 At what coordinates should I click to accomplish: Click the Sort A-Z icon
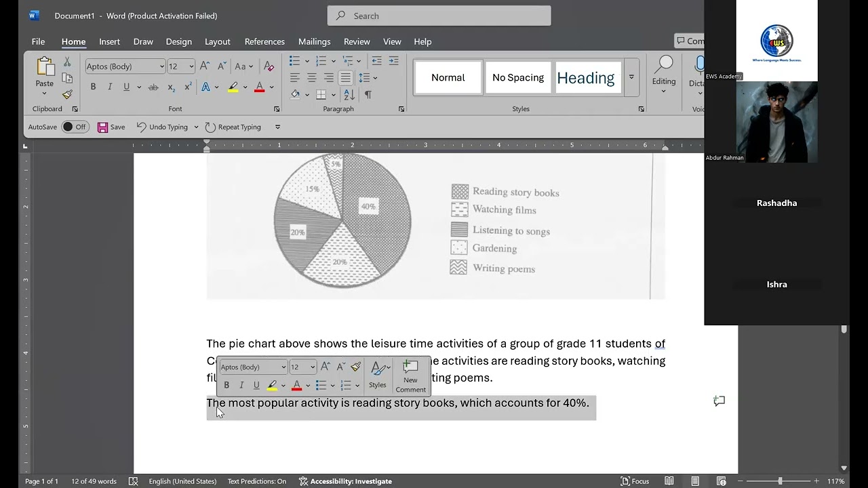(x=349, y=95)
